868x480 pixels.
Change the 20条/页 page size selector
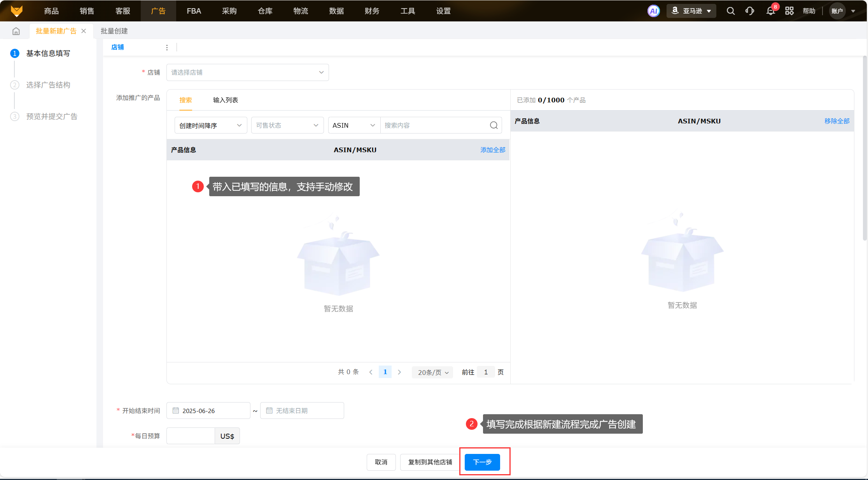pos(432,373)
